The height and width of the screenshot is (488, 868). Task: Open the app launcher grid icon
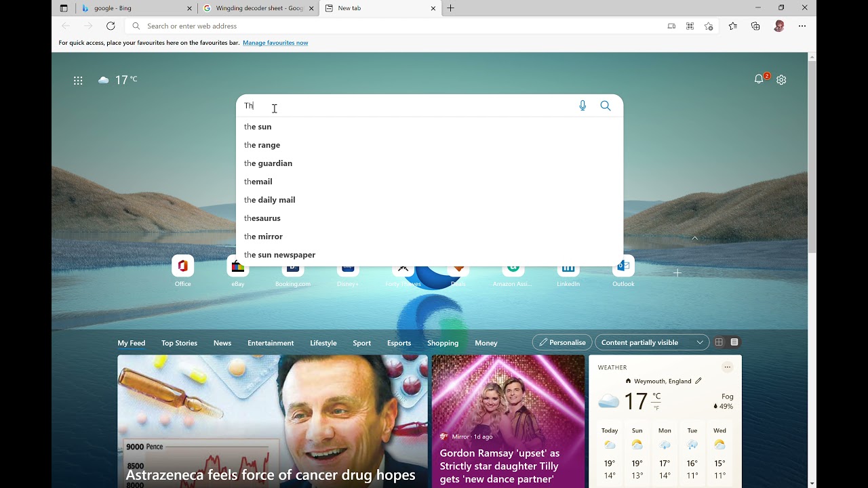point(78,81)
